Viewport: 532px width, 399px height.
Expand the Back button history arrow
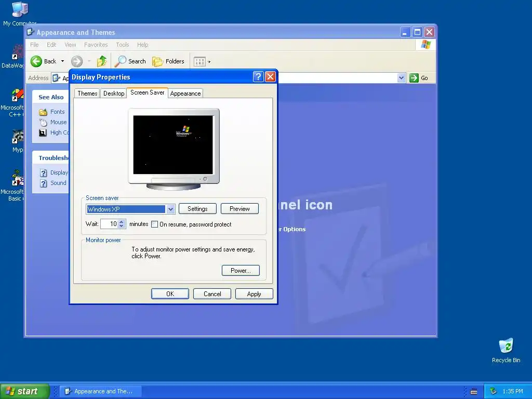(62, 61)
